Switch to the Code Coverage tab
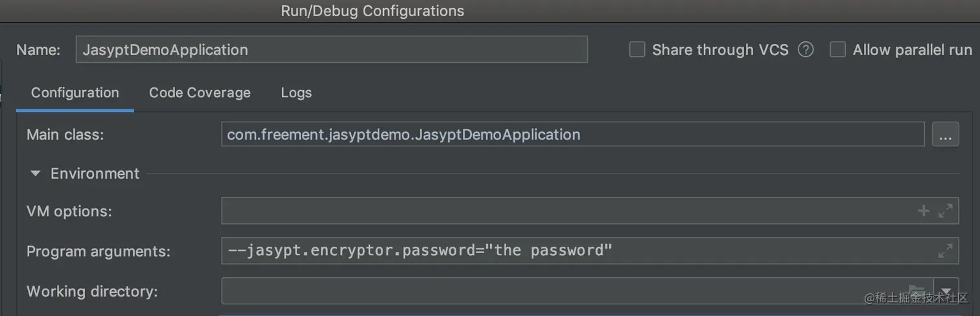The width and height of the screenshot is (980, 316). click(x=200, y=93)
